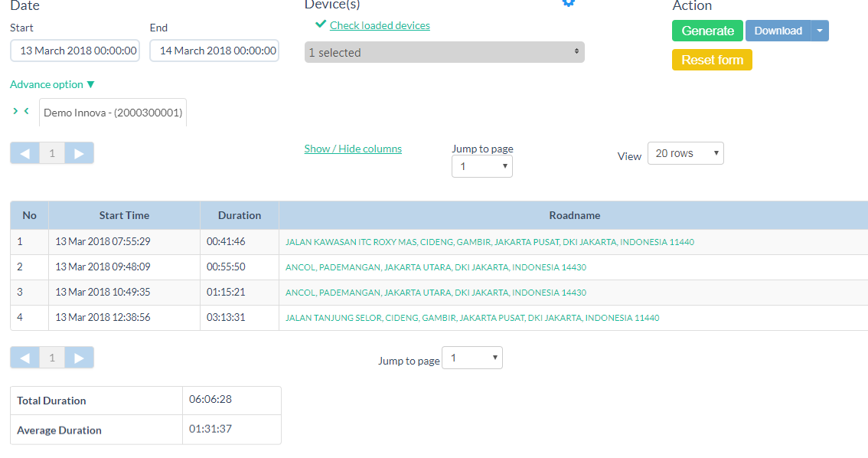
Task: Click the expand/collapse arrows left of device tab
Action: coord(21,111)
